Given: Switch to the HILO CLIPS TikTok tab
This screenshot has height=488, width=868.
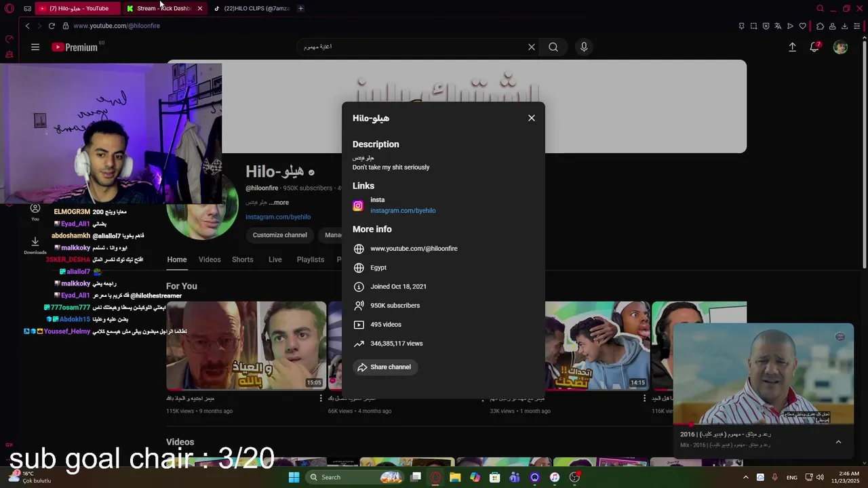Looking at the screenshot, I should (x=252, y=8).
